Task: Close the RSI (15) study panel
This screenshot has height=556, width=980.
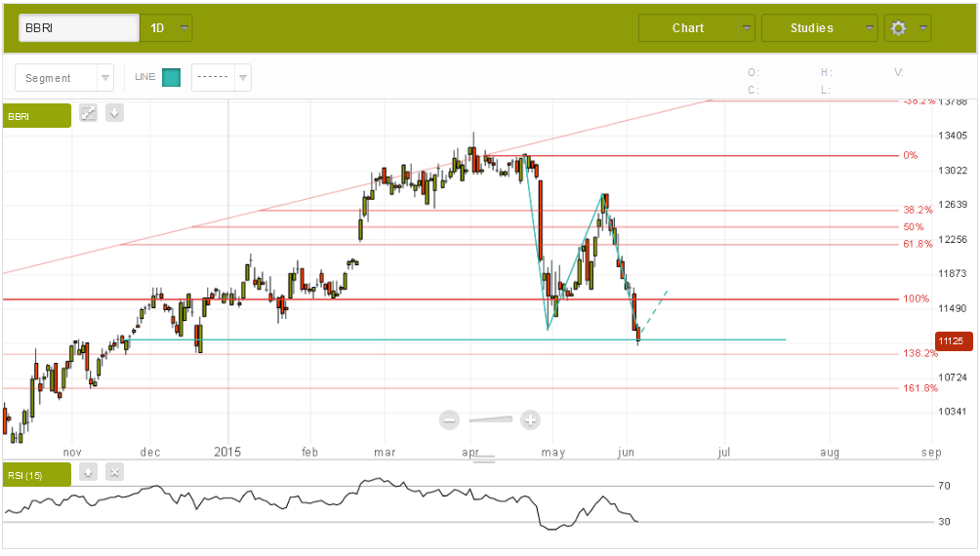Action: pyautogui.click(x=115, y=473)
